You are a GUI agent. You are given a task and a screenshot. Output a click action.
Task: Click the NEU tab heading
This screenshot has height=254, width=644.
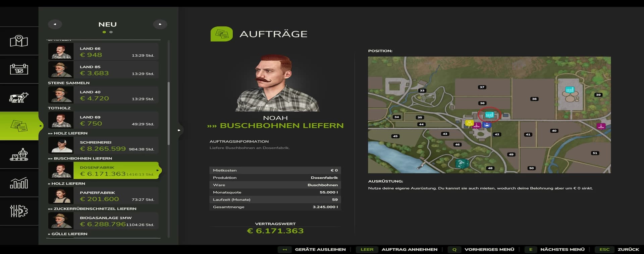tap(107, 24)
